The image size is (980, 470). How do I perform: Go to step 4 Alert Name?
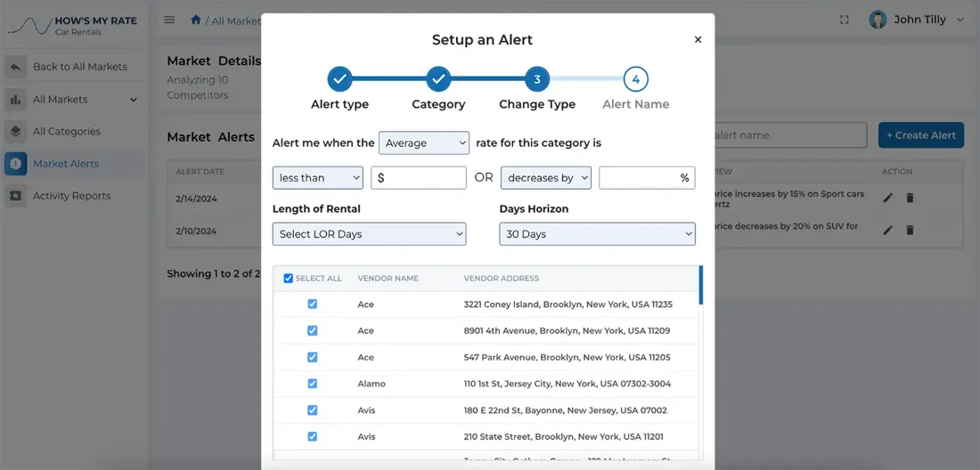[635, 80]
